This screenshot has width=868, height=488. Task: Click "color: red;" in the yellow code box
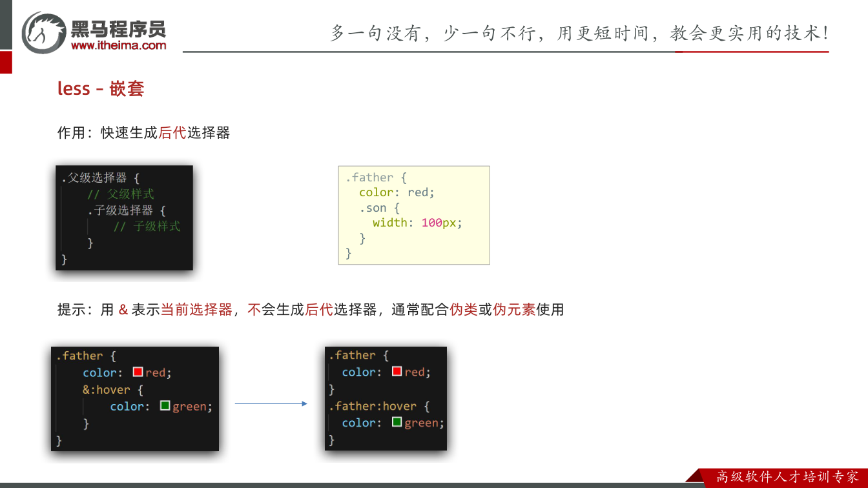pos(397,192)
